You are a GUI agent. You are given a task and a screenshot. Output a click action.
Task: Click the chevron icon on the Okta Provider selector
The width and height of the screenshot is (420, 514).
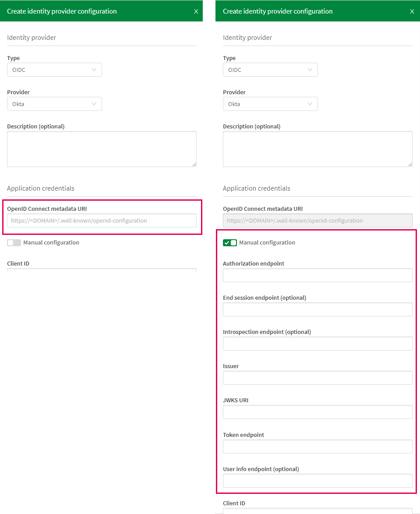click(94, 104)
